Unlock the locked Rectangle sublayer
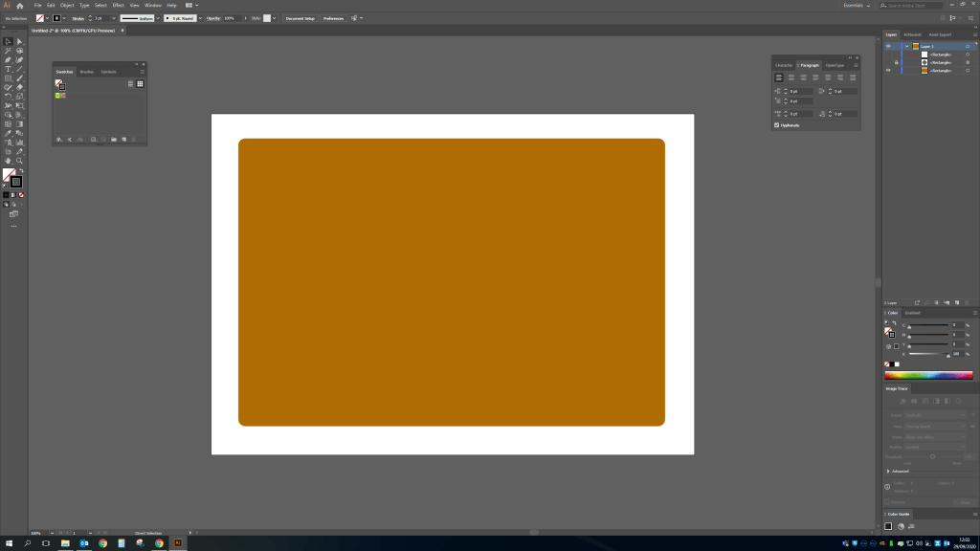 point(896,62)
